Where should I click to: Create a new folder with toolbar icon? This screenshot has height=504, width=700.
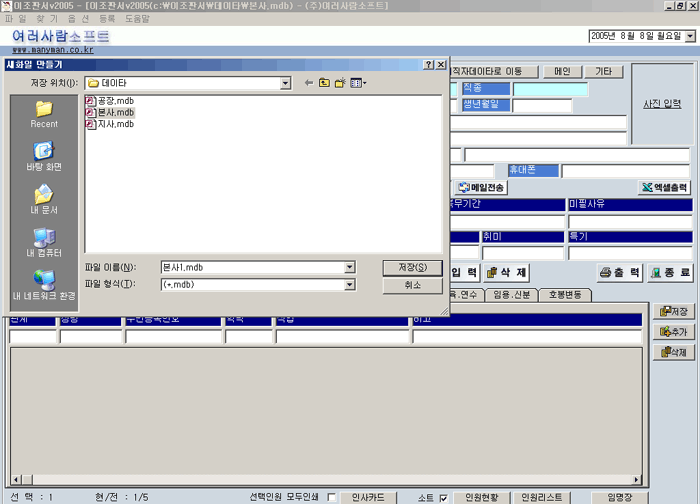click(341, 83)
